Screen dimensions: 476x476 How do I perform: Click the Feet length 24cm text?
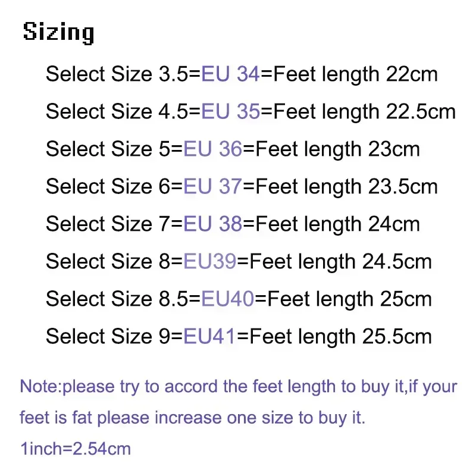click(x=337, y=224)
